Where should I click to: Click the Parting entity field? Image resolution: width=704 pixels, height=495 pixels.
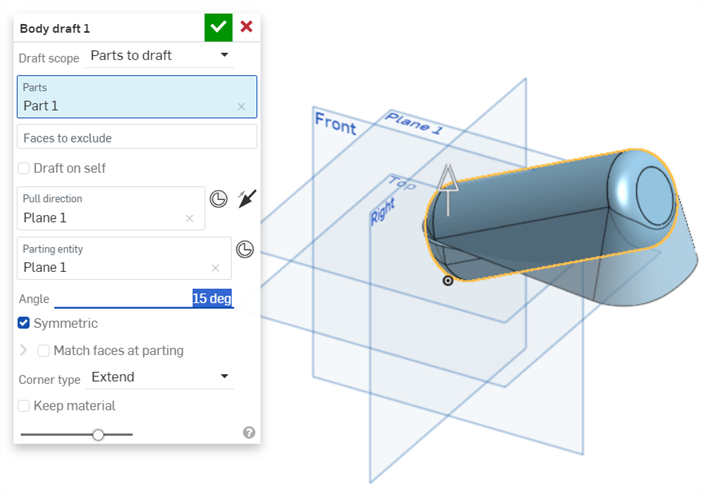pos(124,258)
